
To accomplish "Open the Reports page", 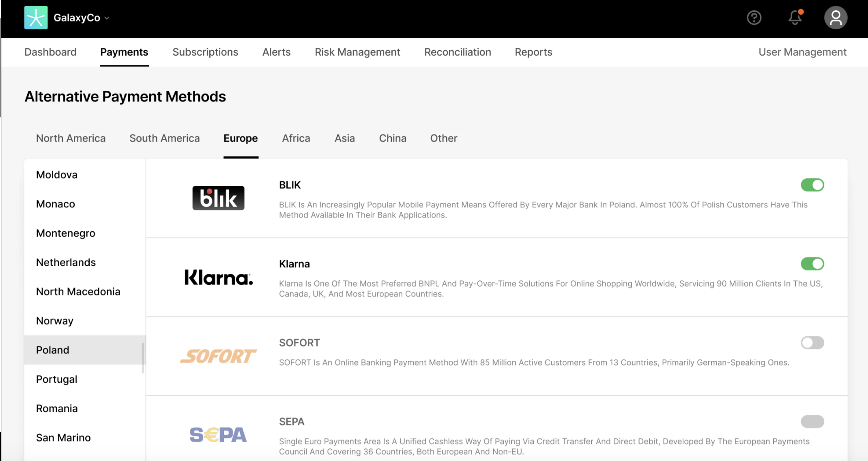I will coord(533,52).
